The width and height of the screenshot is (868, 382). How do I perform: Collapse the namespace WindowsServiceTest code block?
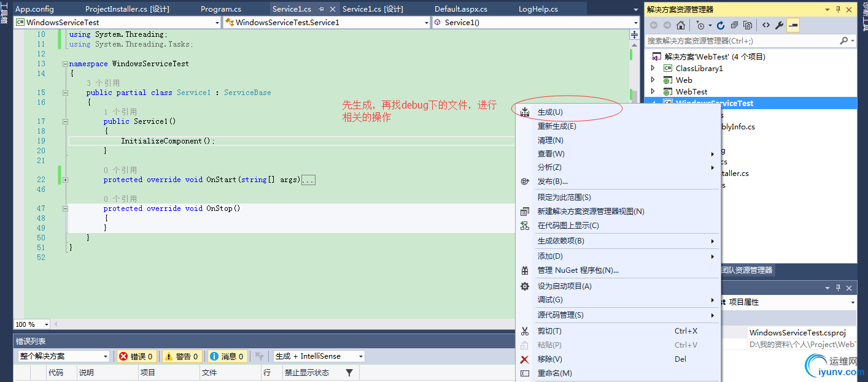pyautogui.click(x=65, y=64)
